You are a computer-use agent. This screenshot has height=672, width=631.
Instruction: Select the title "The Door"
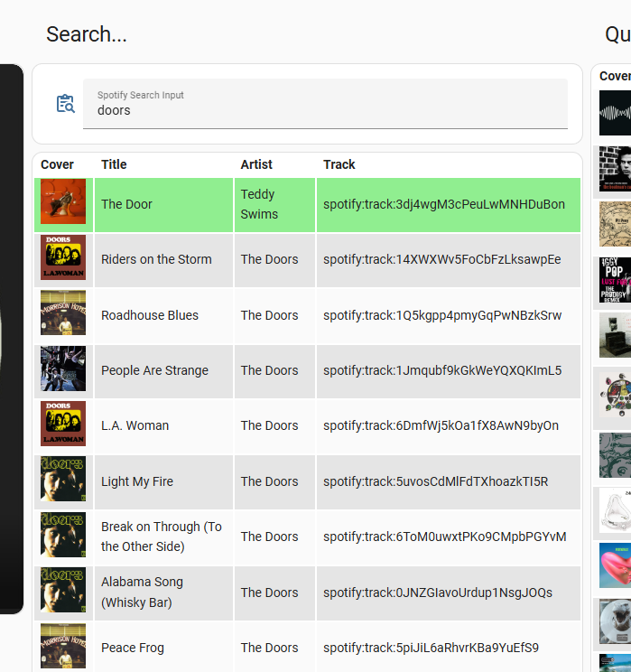pyautogui.click(x=126, y=204)
